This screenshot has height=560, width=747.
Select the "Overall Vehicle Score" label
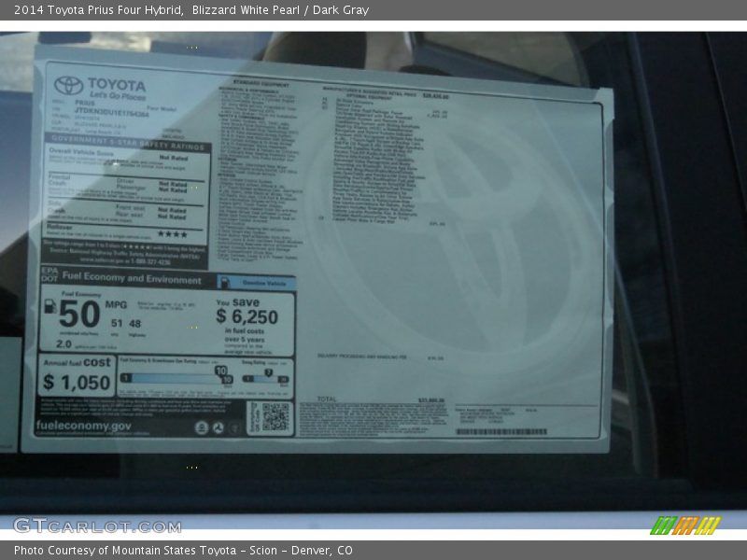[x=81, y=152]
